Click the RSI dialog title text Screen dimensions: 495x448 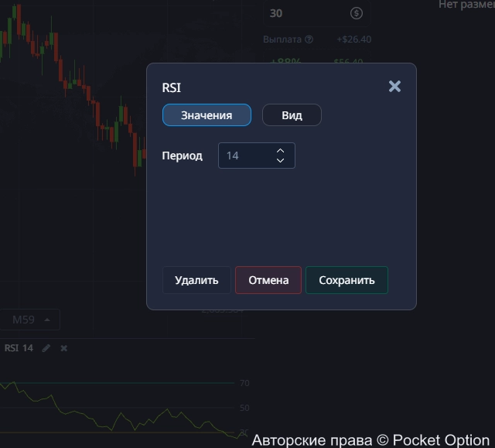[x=171, y=88]
